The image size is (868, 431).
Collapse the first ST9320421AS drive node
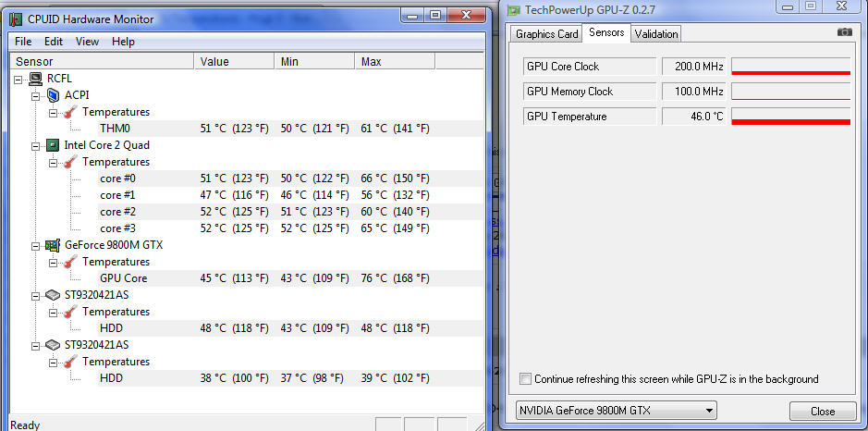click(36, 295)
